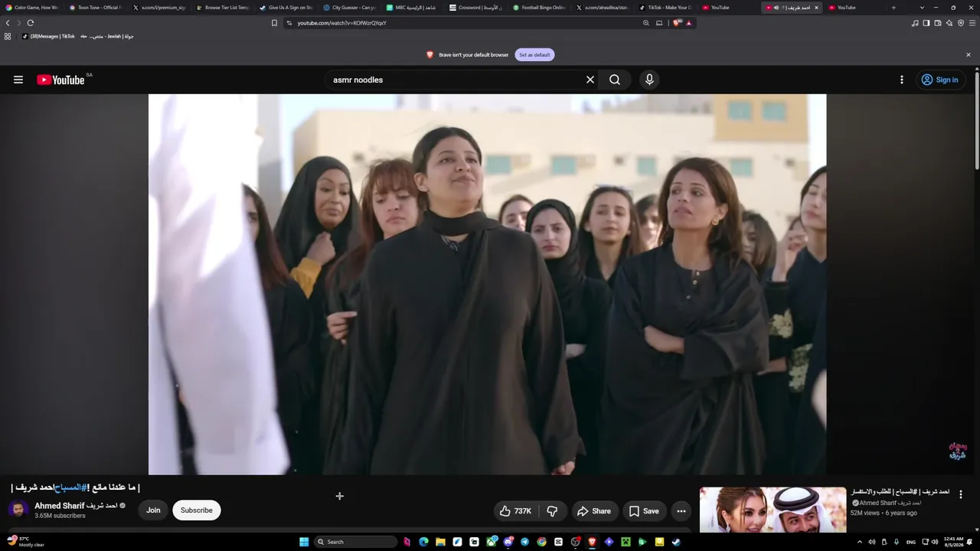Open a new browser tab
Image resolution: width=980 pixels, height=551 pixels.
point(893,8)
